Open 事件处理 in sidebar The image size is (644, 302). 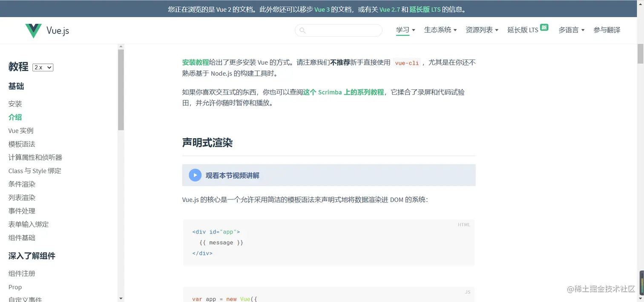click(x=22, y=211)
